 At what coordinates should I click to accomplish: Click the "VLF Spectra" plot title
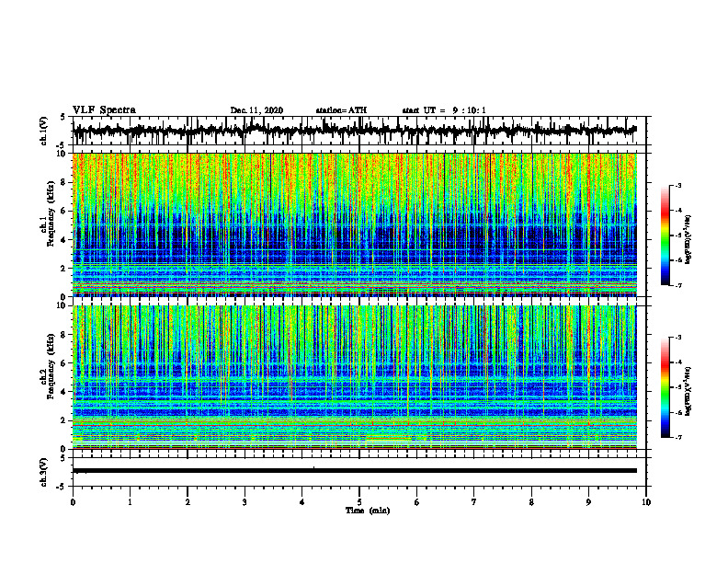[104, 110]
